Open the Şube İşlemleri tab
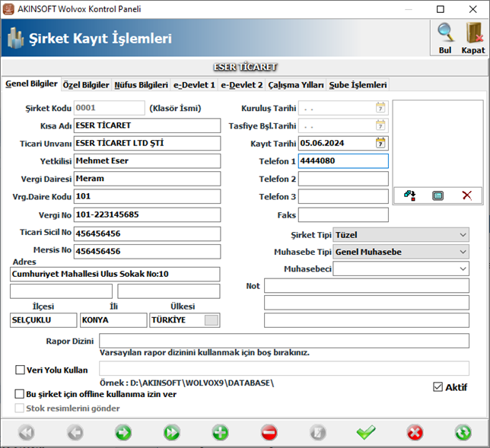Image resolution: width=490 pixels, height=448 pixels. (358, 85)
